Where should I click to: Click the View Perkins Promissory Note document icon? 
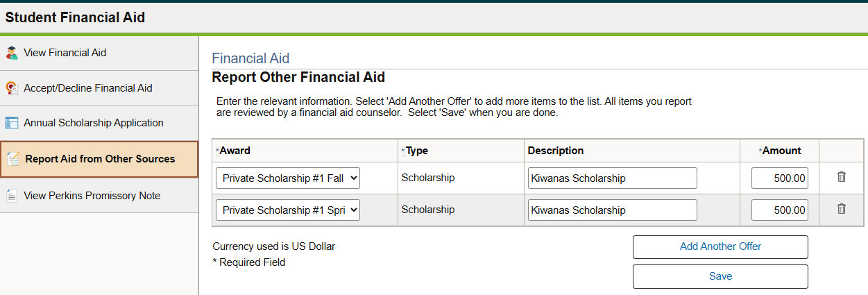[x=11, y=196]
